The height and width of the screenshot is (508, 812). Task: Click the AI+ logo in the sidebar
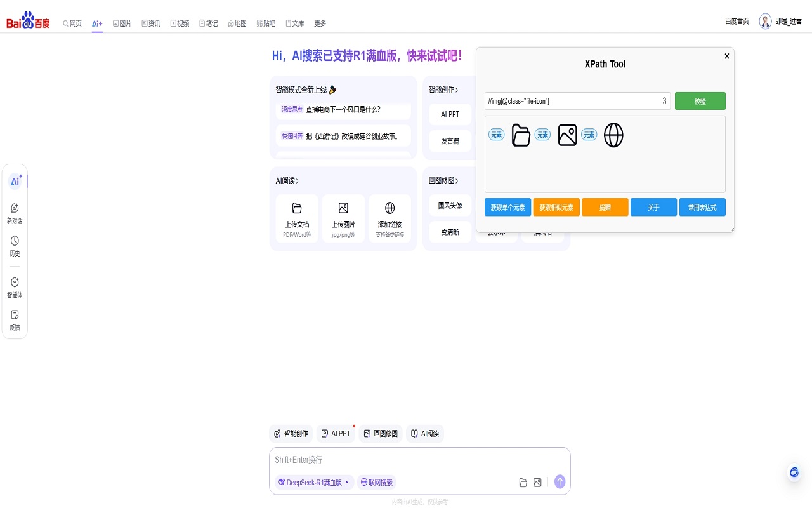(x=15, y=181)
